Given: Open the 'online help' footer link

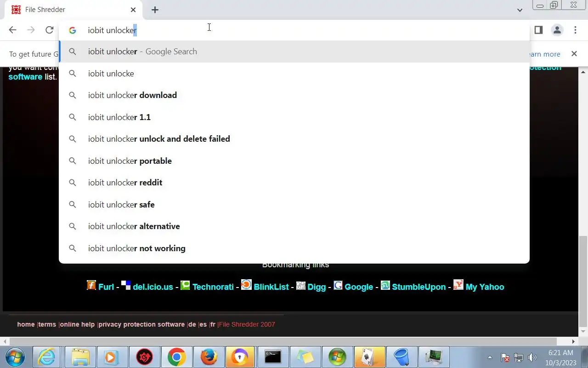Looking at the screenshot, I should [77, 324].
